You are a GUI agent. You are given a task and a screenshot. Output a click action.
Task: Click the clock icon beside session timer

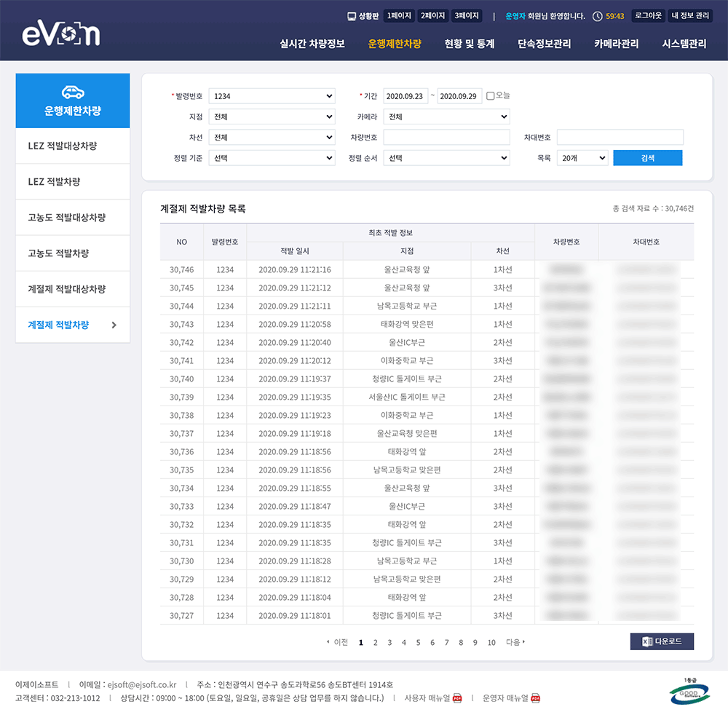597,16
